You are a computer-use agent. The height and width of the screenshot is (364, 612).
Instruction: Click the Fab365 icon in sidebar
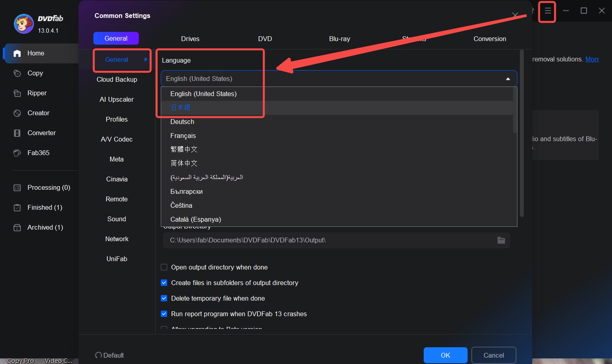[x=17, y=153]
